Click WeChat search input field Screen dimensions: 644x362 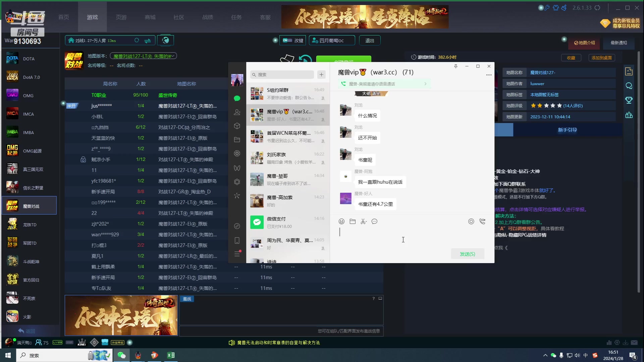282,74
